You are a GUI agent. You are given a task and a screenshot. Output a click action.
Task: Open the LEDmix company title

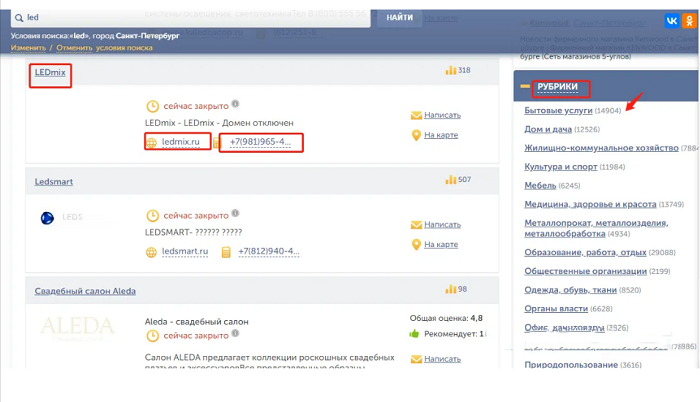coord(50,72)
